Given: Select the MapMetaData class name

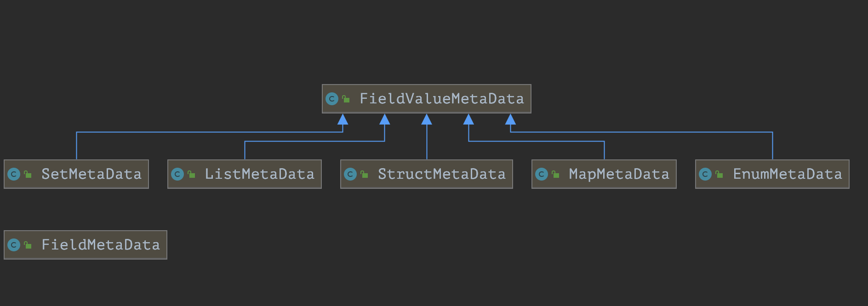Looking at the screenshot, I should [619, 174].
